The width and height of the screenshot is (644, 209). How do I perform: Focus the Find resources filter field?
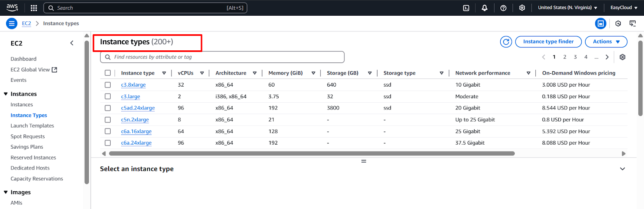222,57
